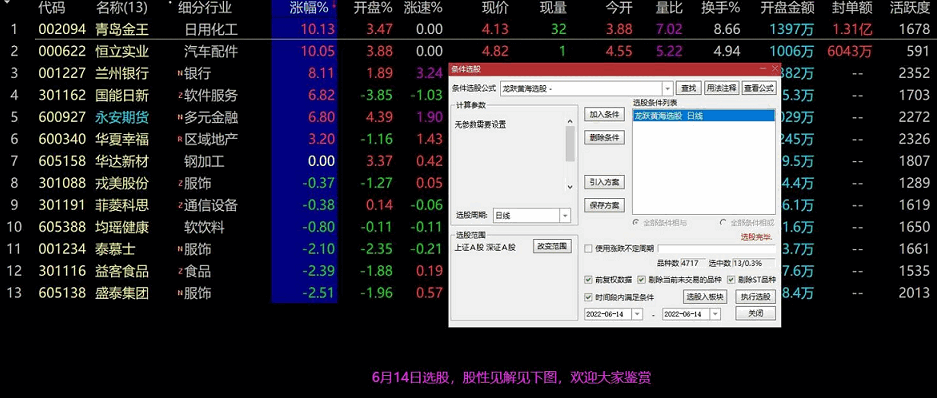Screen dimensions: 937x398
Task: Select stock 泰慕士 row name
Action: [115, 249]
